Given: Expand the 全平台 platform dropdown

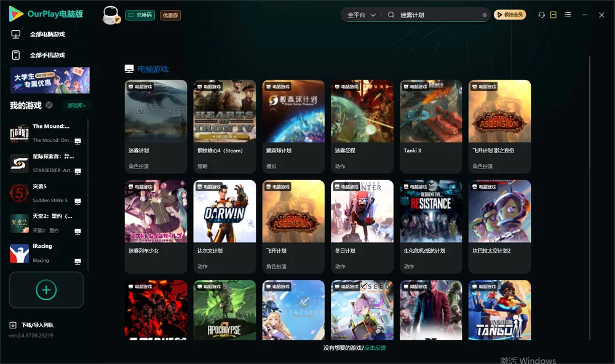Looking at the screenshot, I should pos(361,15).
